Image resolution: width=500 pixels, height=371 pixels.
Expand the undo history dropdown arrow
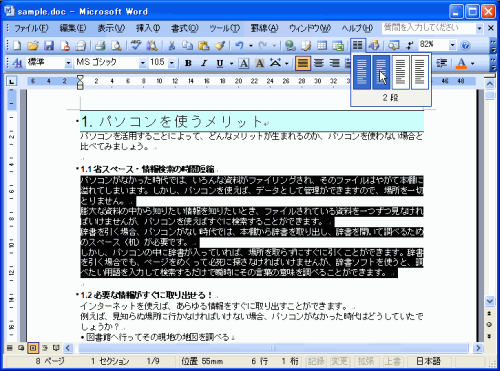251,45
